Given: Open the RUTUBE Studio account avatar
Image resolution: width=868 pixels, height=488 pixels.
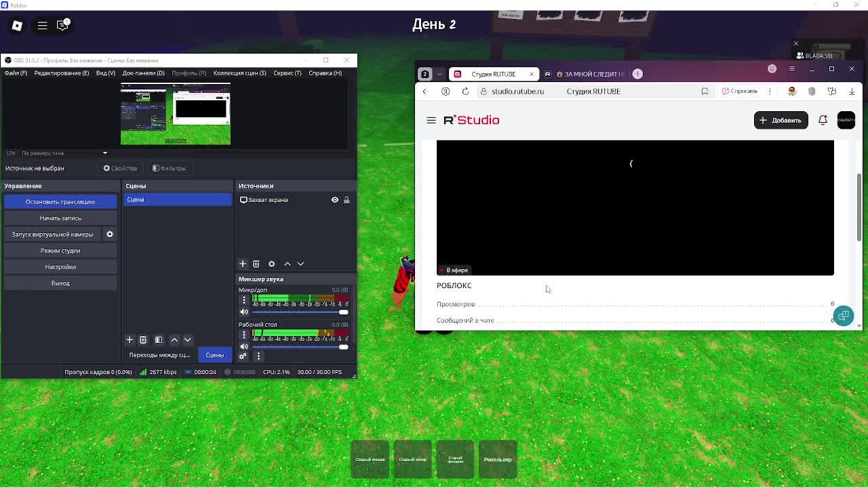Looking at the screenshot, I should pyautogui.click(x=846, y=120).
